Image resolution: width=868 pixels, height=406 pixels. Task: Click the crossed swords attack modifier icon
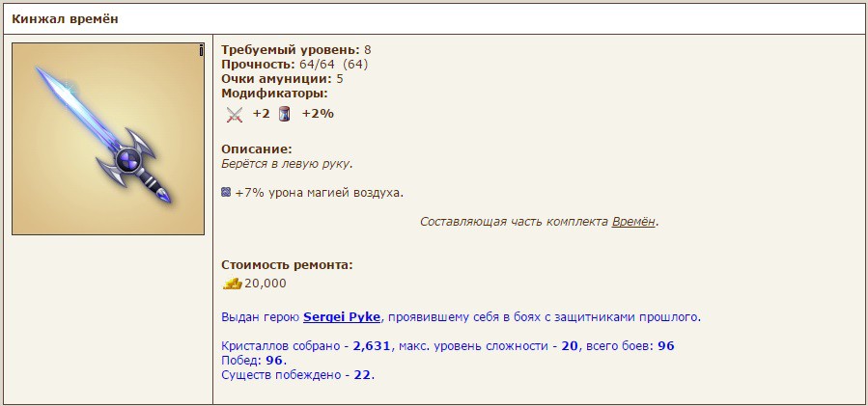coord(235,115)
